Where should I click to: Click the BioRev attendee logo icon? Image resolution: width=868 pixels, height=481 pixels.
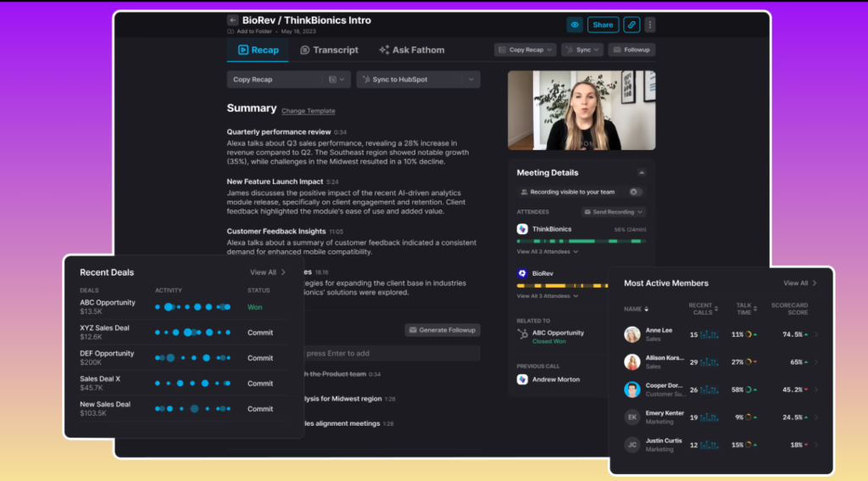pyautogui.click(x=523, y=273)
